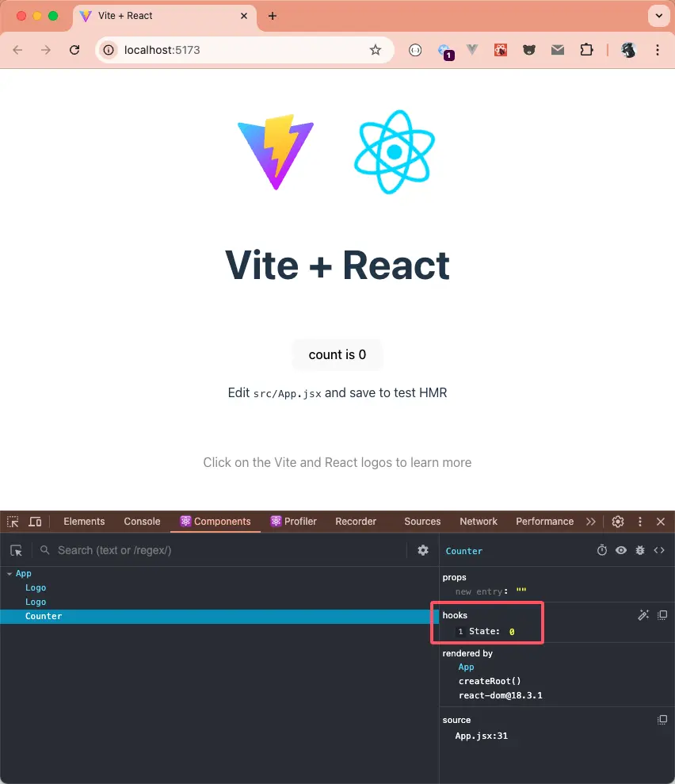Open the Chrome three-dot menu

tap(658, 50)
